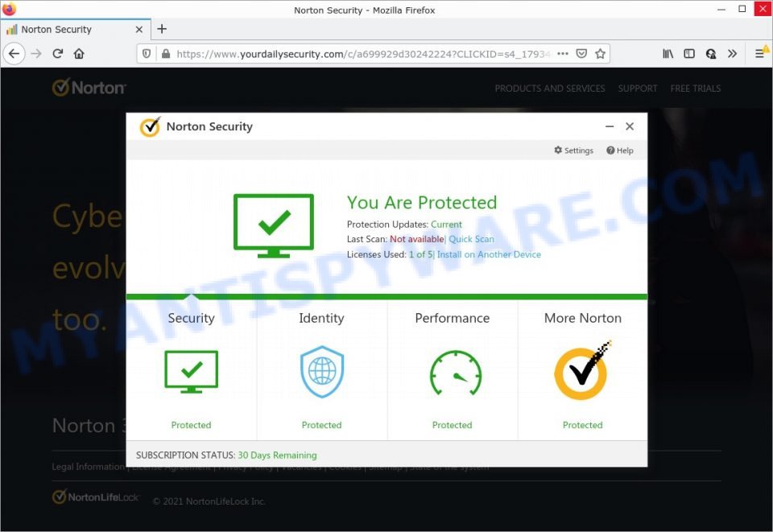Minimize the Norton Security dialog
This screenshot has width=773, height=532.
click(610, 126)
